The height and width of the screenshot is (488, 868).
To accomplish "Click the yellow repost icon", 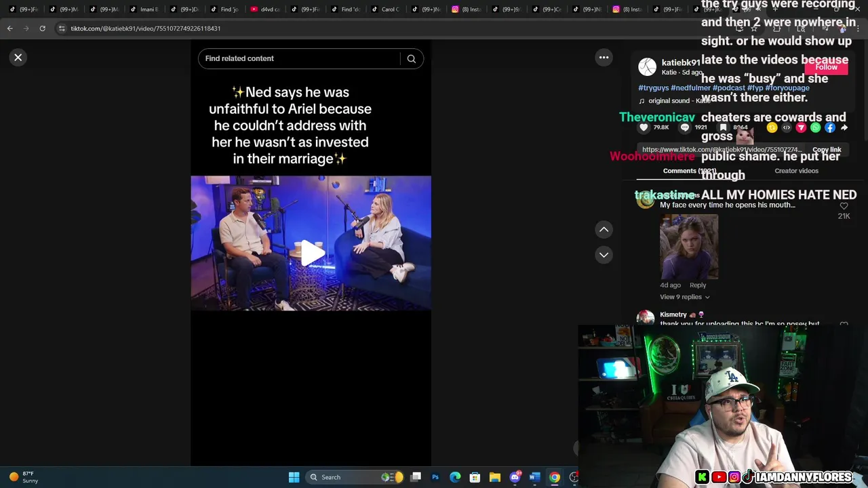I will (x=772, y=127).
